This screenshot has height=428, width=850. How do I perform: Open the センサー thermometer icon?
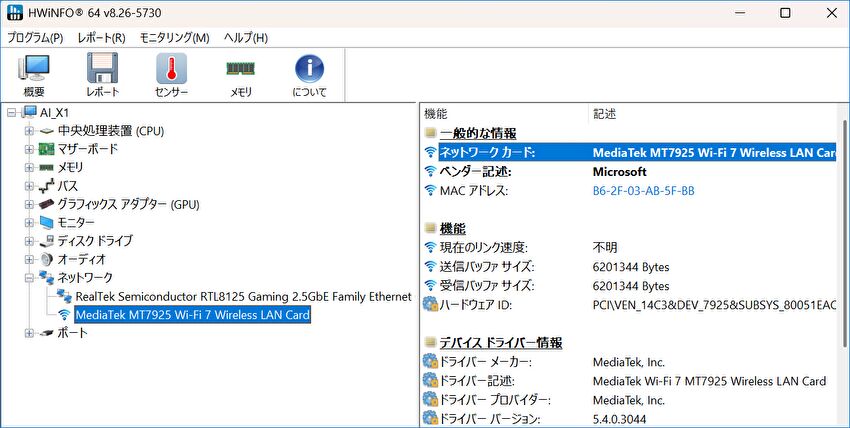tap(171, 68)
